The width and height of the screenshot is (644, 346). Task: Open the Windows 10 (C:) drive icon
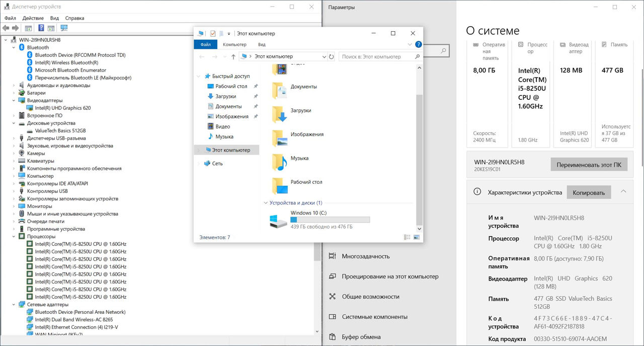278,220
